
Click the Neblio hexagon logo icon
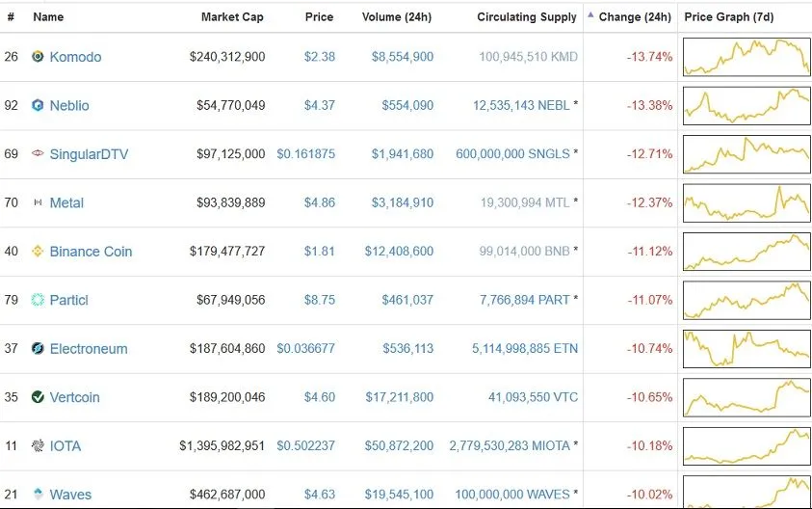pyautogui.click(x=38, y=105)
